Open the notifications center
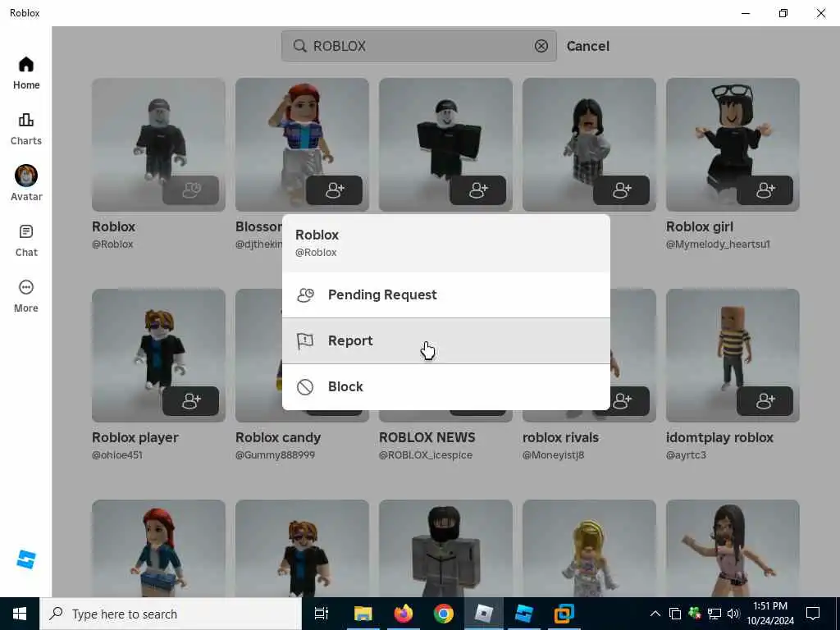This screenshot has height=630, width=840. coord(813,614)
